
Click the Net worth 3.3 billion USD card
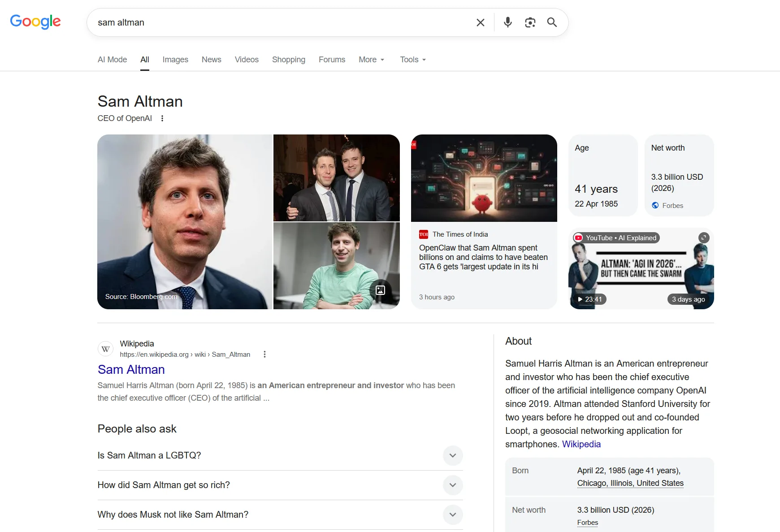coord(679,176)
